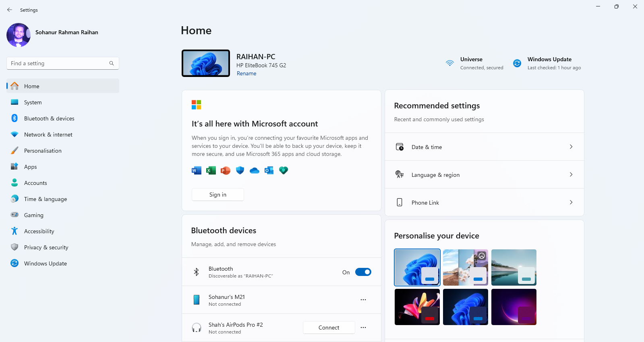Screen dimensions: 644x342
Task: Click the Word app icon
Action: 197,170
